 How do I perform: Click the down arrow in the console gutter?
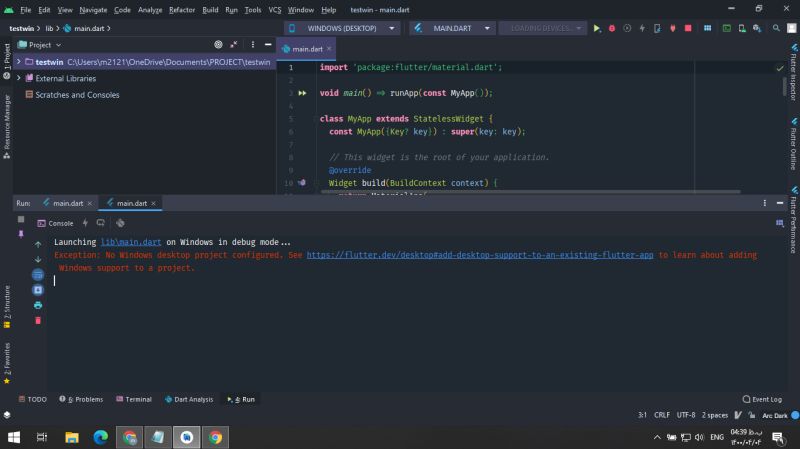pyautogui.click(x=38, y=259)
